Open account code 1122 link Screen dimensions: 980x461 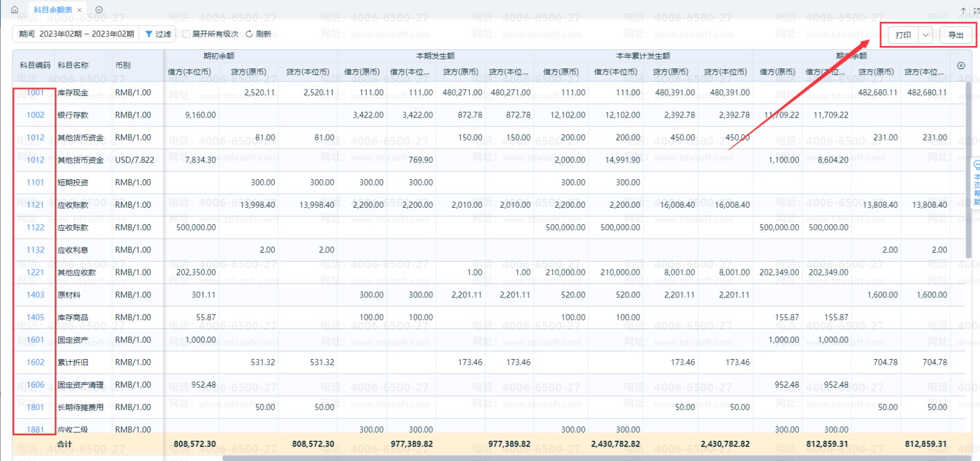(35, 227)
